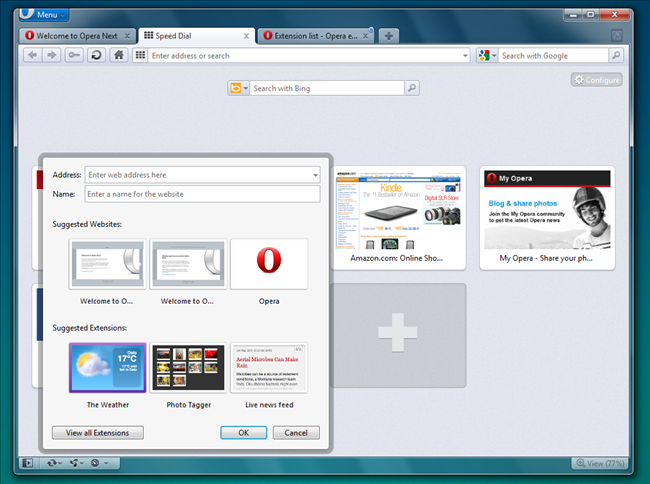Screen dimensions: 650x484
Task: Focus the Enter address or search field
Action: pos(305,56)
